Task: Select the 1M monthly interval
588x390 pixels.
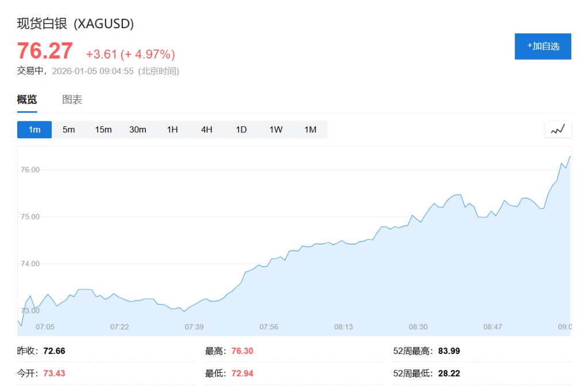Action: coord(310,130)
